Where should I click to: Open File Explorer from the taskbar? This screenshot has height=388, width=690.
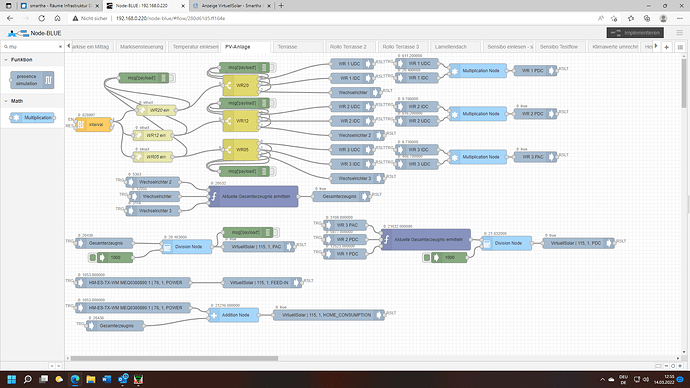pos(91,379)
